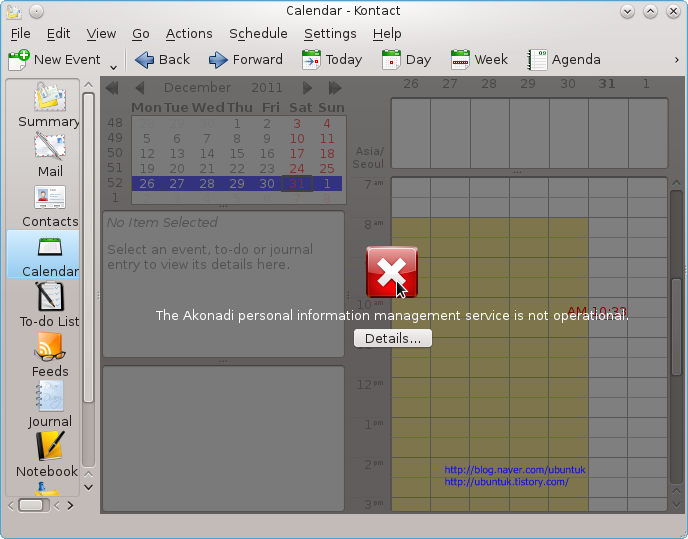Viewport: 688px width, 539px height.
Task: Select December 24 in mini calendar
Action: pos(297,169)
